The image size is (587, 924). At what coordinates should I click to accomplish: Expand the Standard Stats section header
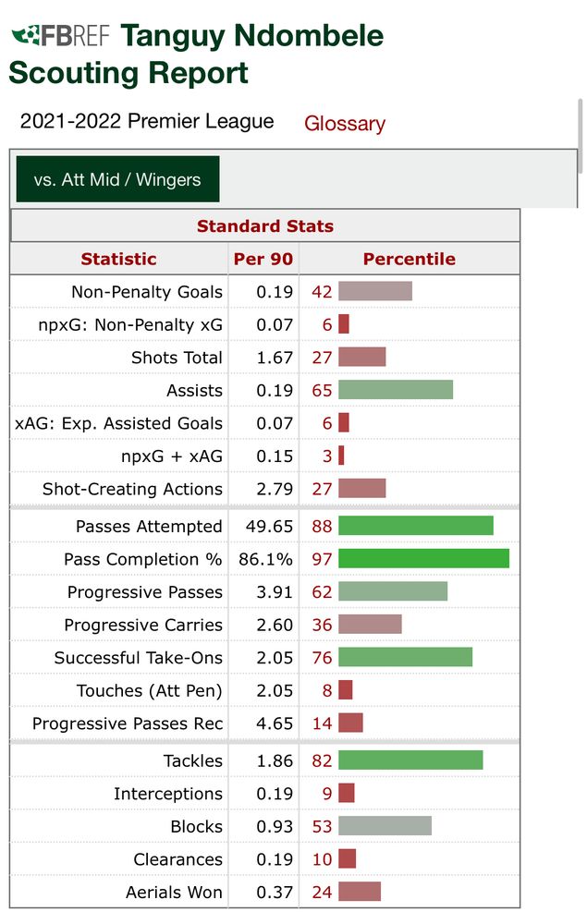coord(264,225)
